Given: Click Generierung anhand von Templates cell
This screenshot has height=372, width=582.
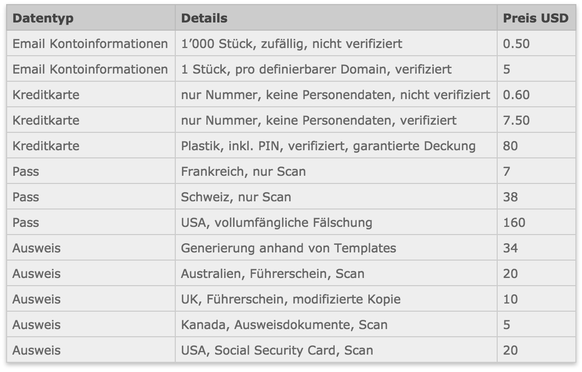Looking at the screenshot, I should pyautogui.click(x=336, y=248).
